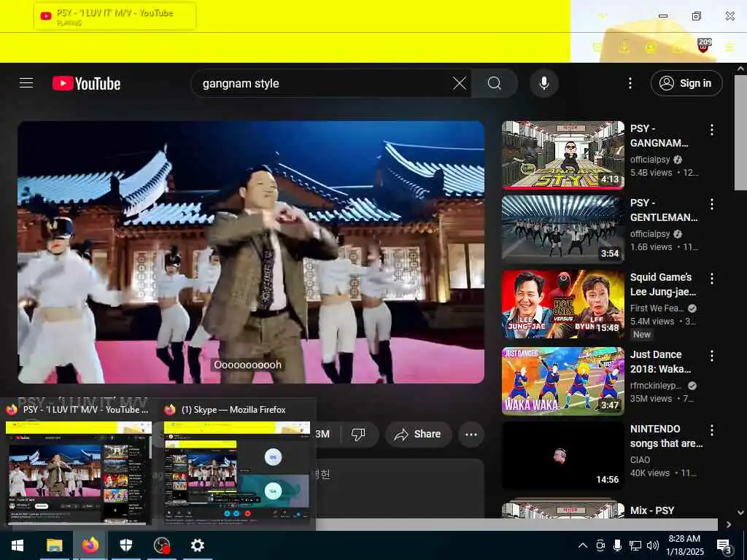The image size is (747, 560).
Task: Open Firefox application hamburger menu
Action: pos(729,47)
